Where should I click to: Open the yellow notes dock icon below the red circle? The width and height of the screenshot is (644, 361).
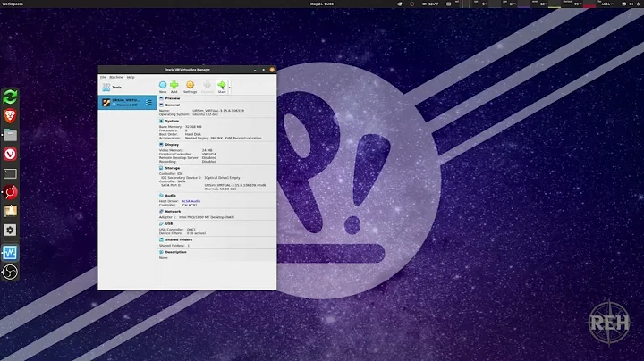(10, 211)
